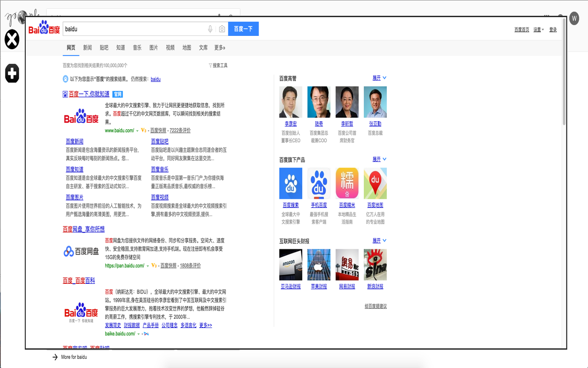This screenshot has width=588, height=368.
Task: Click the photo of 李彦宏
Action: coord(291,102)
